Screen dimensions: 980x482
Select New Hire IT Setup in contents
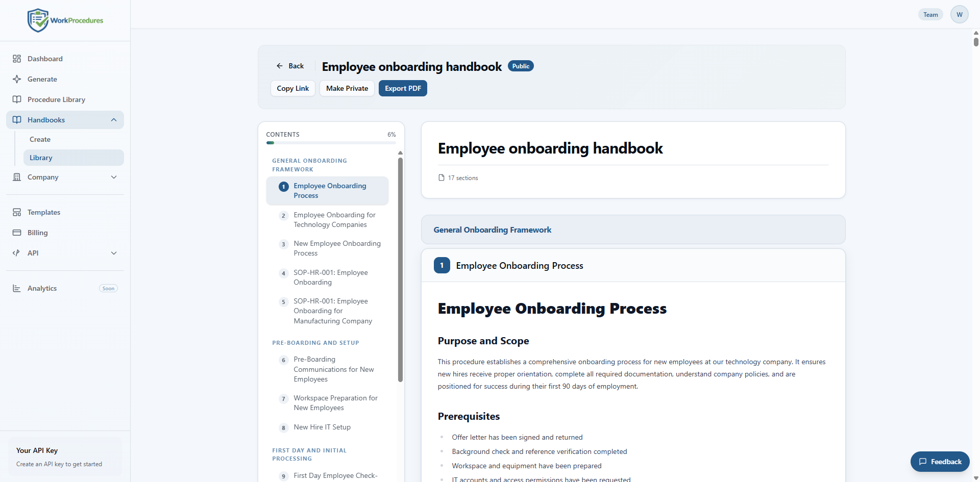point(322,427)
